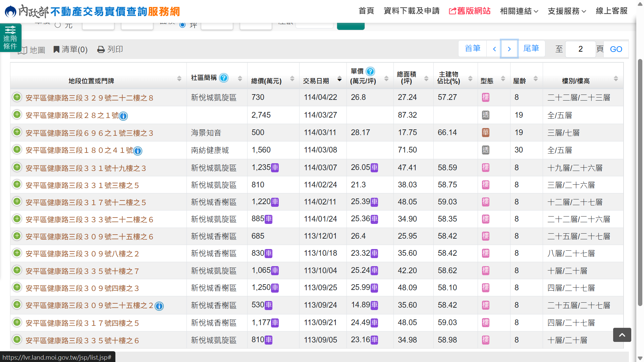This screenshot has height=362, width=644.
Task: Open the 相關連結 dropdown menu
Action: (x=519, y=11)
